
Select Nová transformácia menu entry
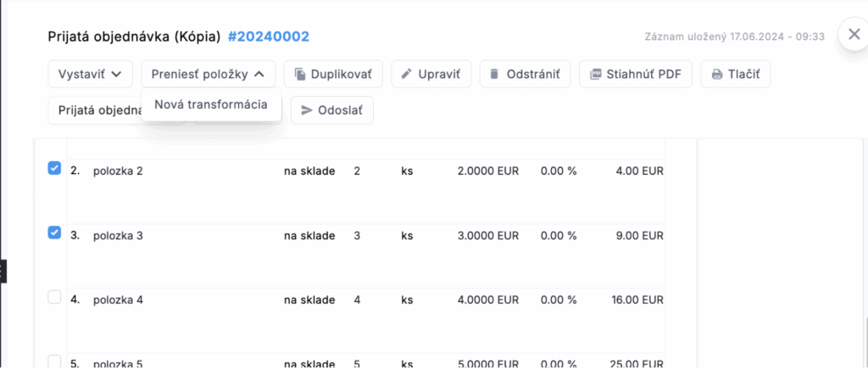click(211, 104)
